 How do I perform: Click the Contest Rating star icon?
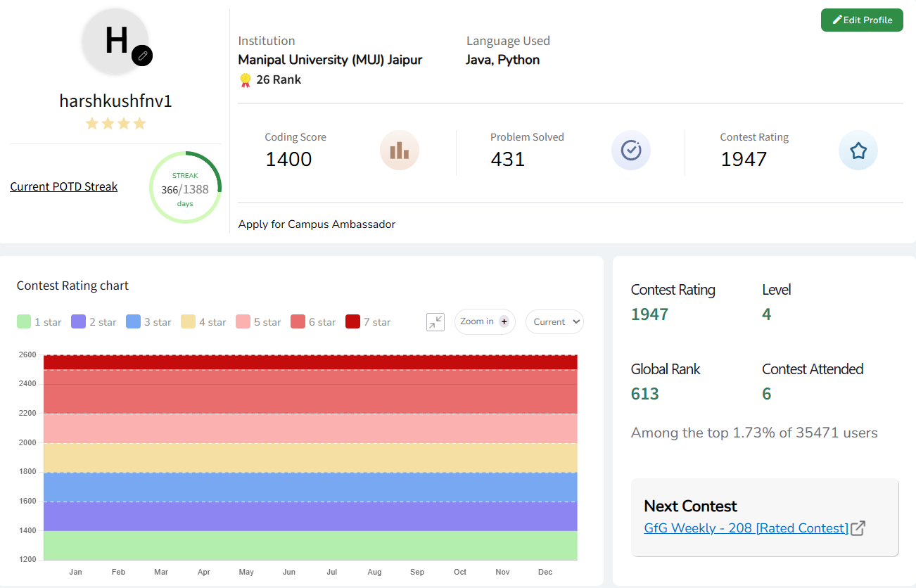(858, 151)
